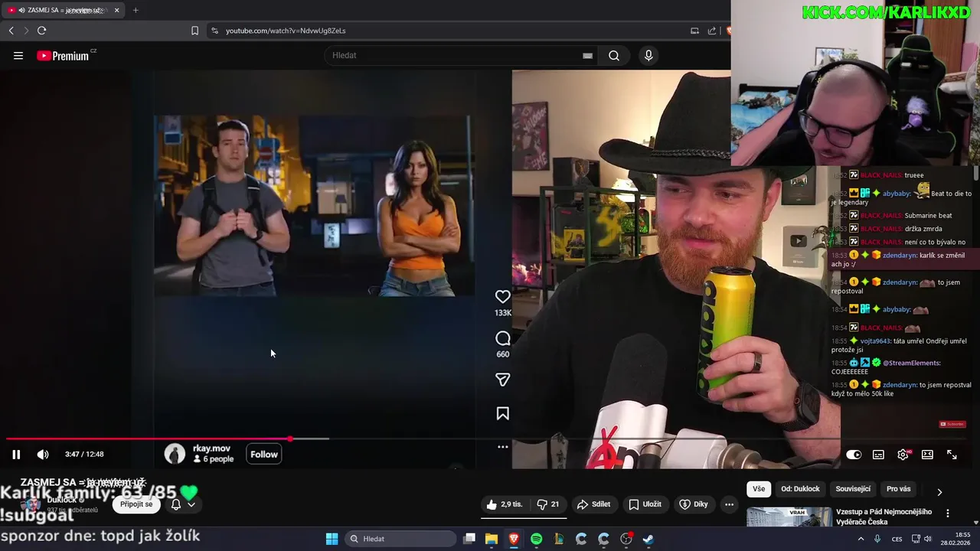The image size is (980, 551).
Task: Select the Pro vás filter chip
Action: tap(898, 489)
